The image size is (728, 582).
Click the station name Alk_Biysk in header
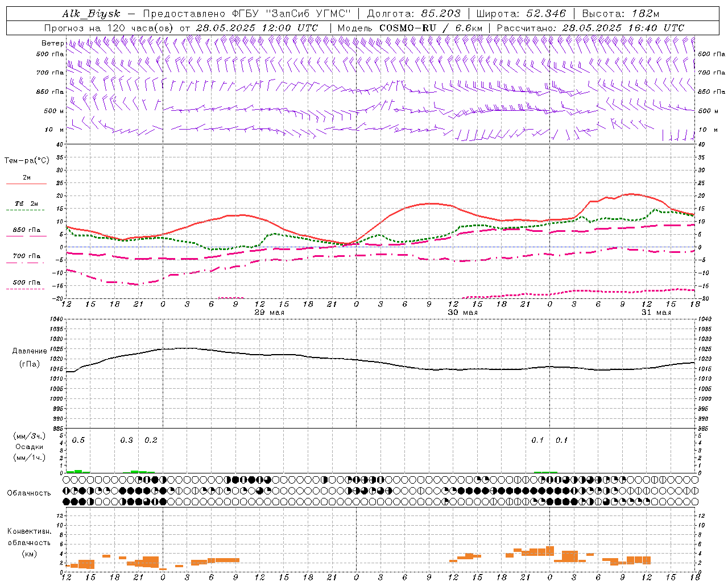[x=91, y=14]
